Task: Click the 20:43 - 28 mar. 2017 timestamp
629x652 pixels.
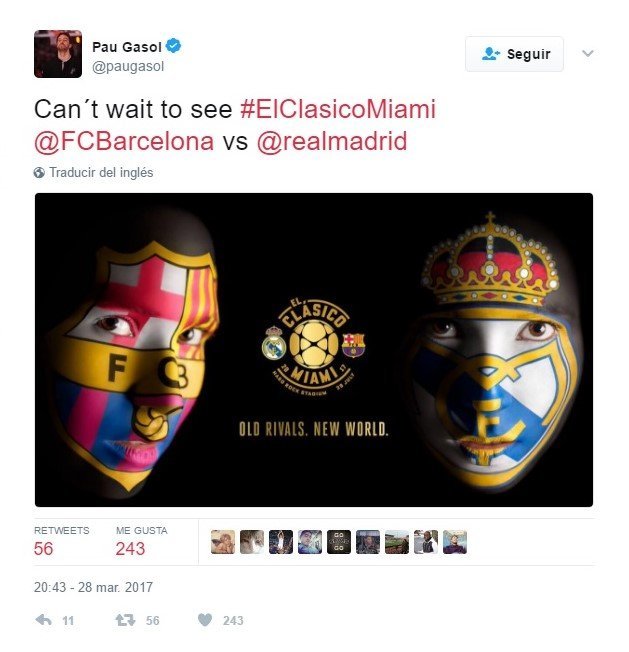Action: (x=94, y=587)
